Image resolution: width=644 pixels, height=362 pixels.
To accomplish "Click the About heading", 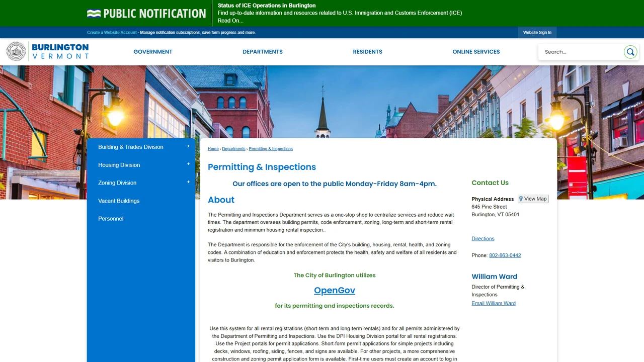I will click(x=221, y=200).
